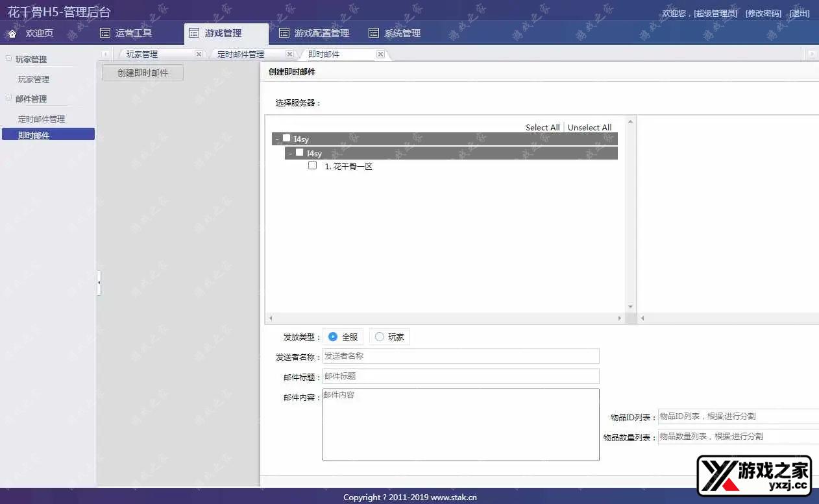Click the 花千骨一区 server label
The height and width of the screenshot is (504, 819).
click(x=349, y=167)
